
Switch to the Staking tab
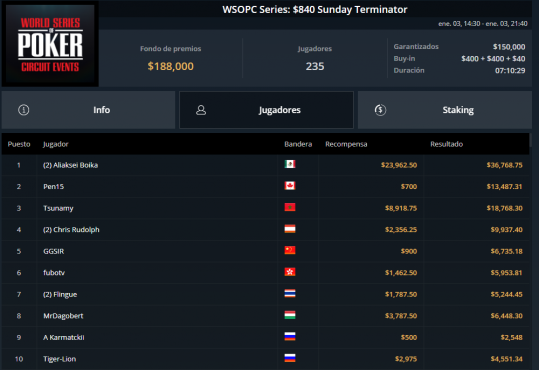[x=444, y=110]
